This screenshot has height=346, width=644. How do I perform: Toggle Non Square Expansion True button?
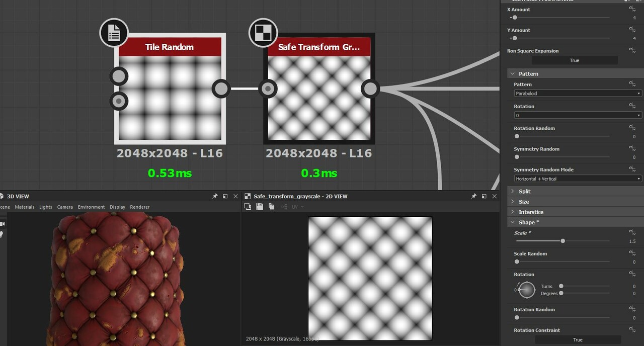[x=574, y=60]
